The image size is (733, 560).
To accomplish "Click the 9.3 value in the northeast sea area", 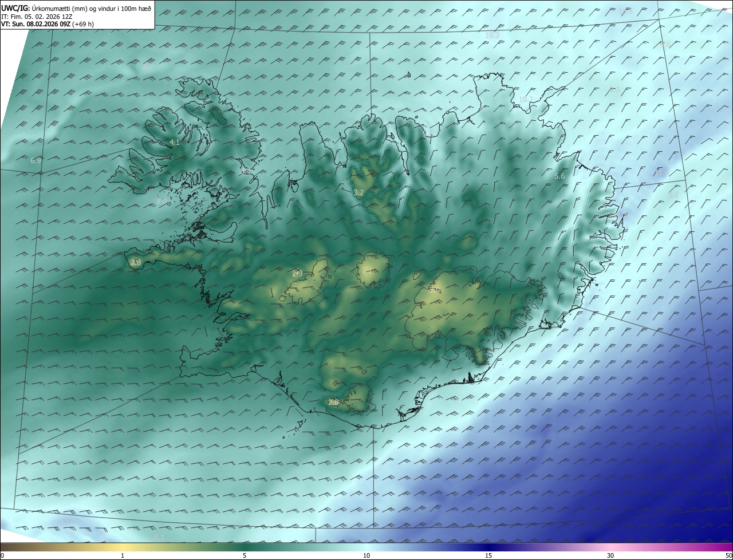I will tap(614, 90).
